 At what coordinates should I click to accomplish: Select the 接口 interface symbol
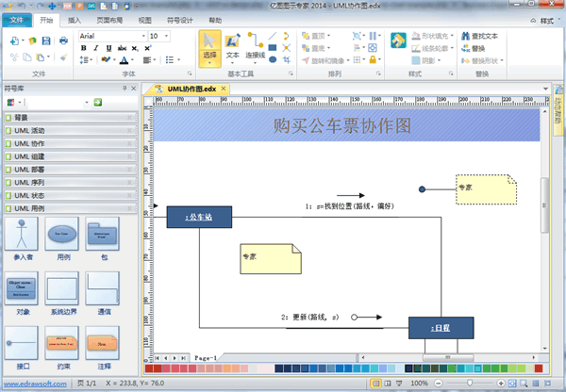tap(22, 343)
